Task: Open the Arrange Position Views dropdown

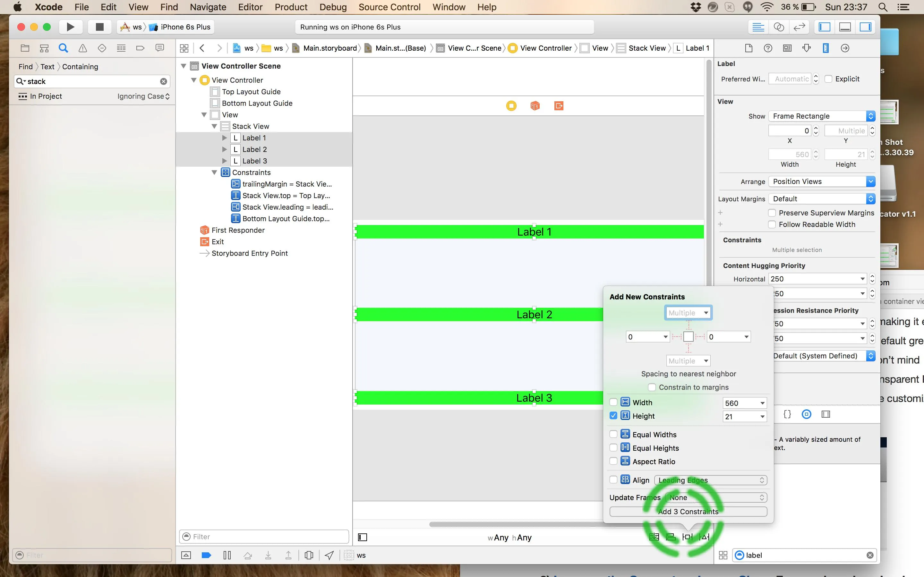Action: coord(821,182)
